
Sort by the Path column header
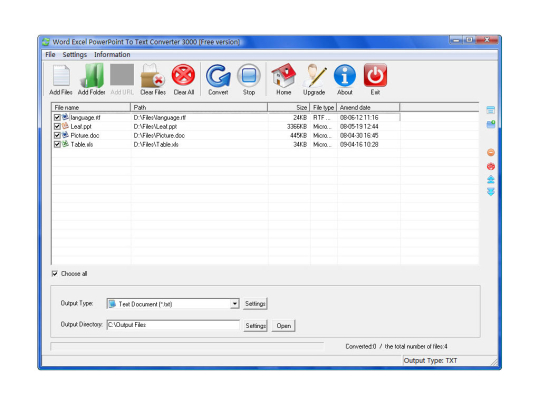(x=199, y=107)
